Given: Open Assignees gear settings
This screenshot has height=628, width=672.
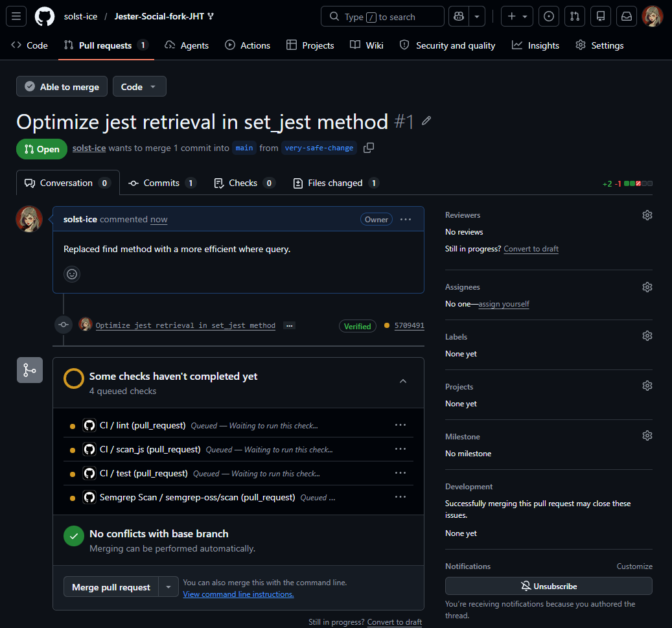Looking at the screenshot, I should click(647, 287).
